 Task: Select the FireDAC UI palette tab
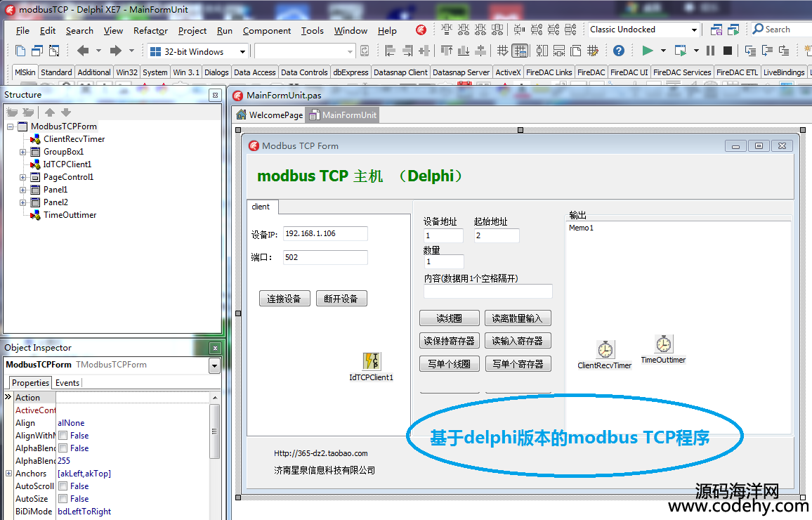coord(629,72)
